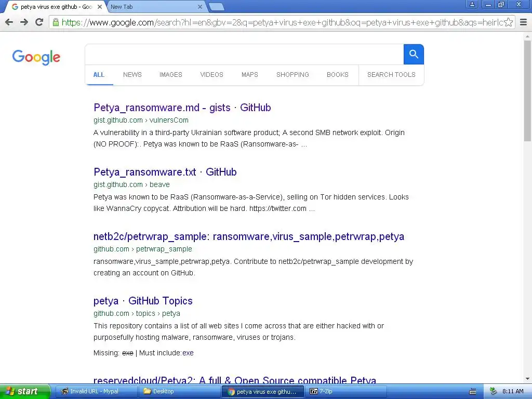
Task: Open the netb2c/petrwrap_sample result link
Action: point(249,236)
